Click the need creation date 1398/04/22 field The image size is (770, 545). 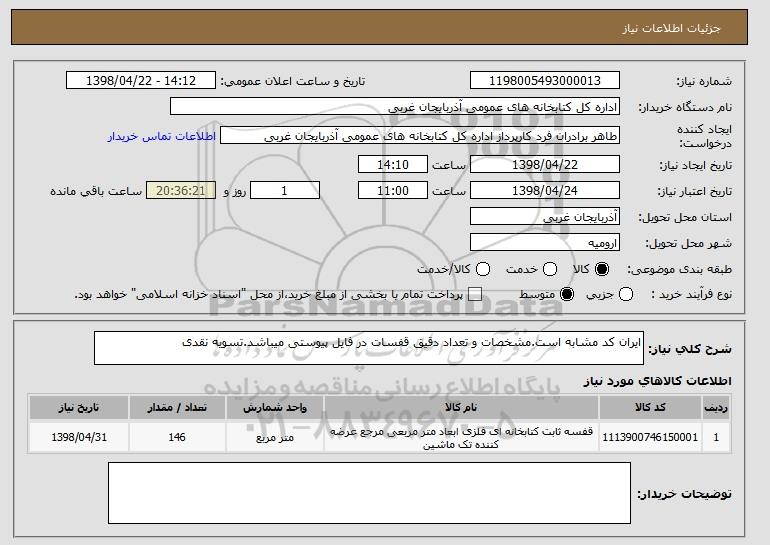(x=543, y=164)
